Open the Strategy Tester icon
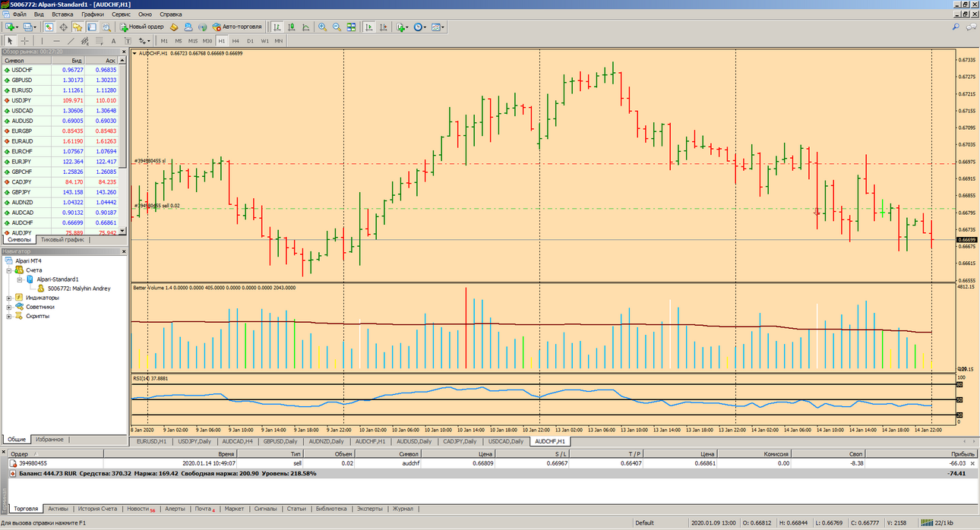The height and width of the screenshot is (530, 980). pos(106,27)
